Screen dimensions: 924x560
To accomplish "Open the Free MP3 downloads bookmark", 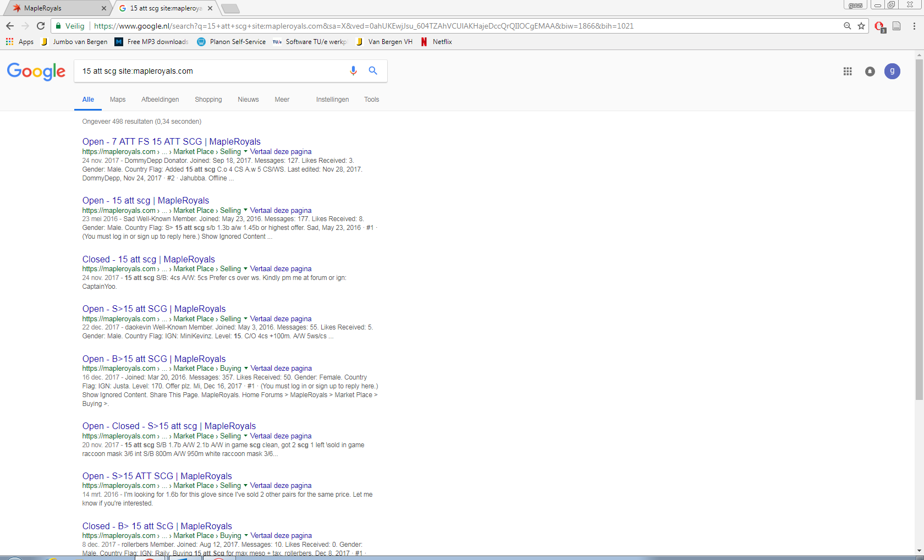I will click(151, 42).
